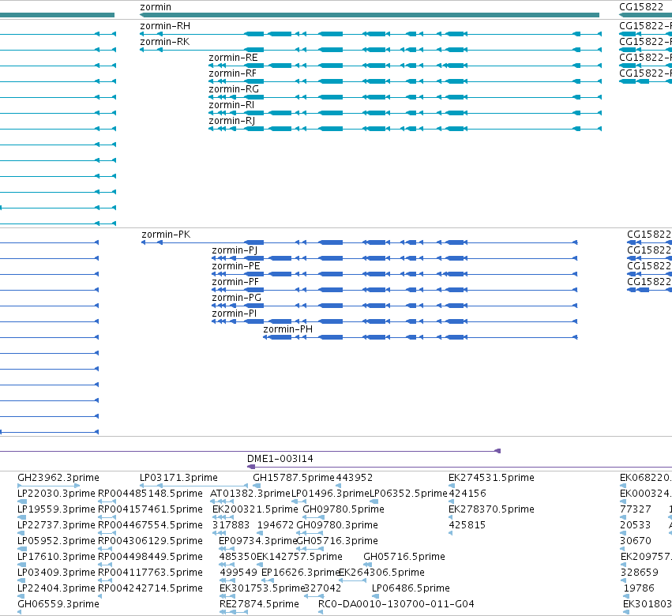Click the 424156 feature label
The height and width of the screenshot is (616, 672).
pos(467,494)
